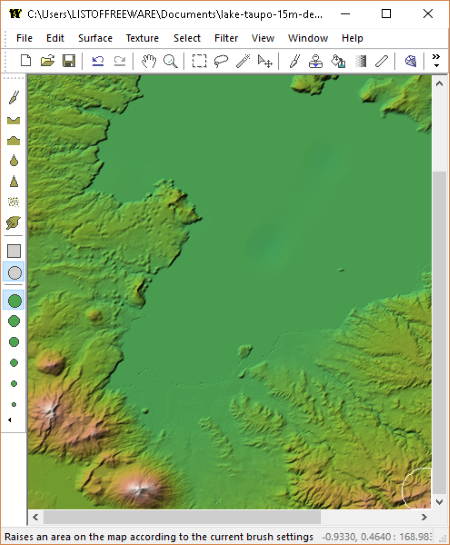Viewport: 450px width, 545px height.
Task: Open the file with the Open folder icon
Action: pos(47,61)
